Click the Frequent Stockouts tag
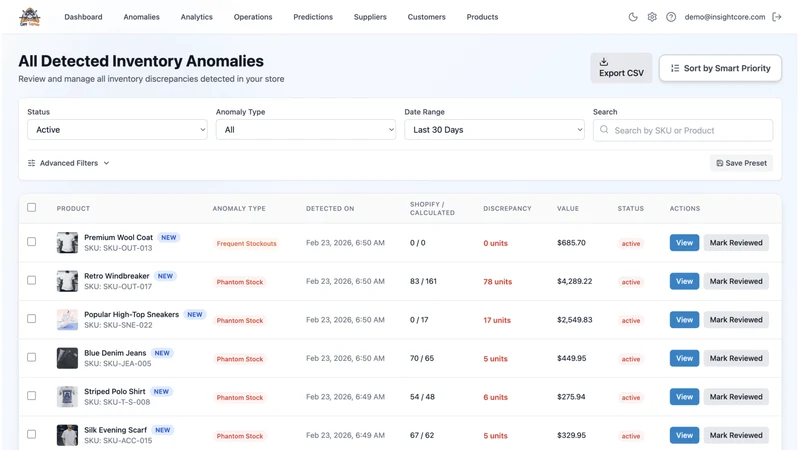Image resolution: width=800 pixels, height=450 pixels. click(246, 243)
